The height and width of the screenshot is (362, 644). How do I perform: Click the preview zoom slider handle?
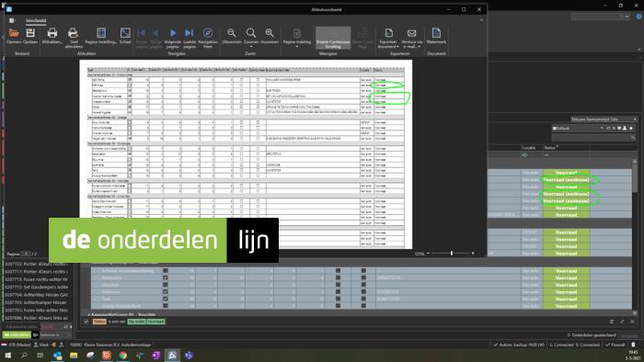452,254
